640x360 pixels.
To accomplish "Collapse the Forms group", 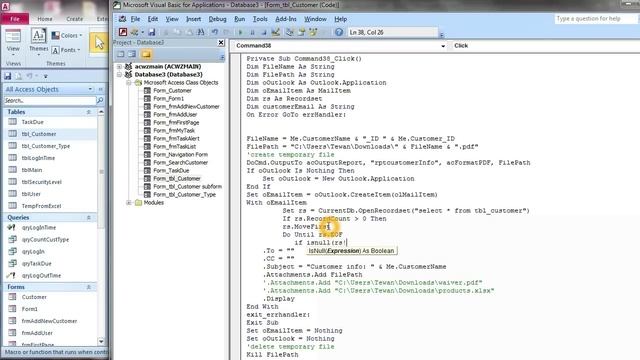I will [x=89, y=287].
